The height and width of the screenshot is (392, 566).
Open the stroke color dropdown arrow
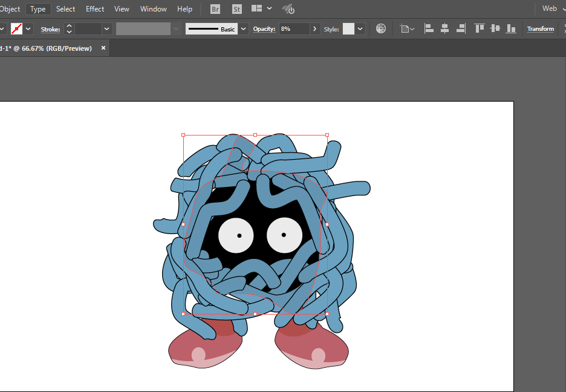[28, 29]
